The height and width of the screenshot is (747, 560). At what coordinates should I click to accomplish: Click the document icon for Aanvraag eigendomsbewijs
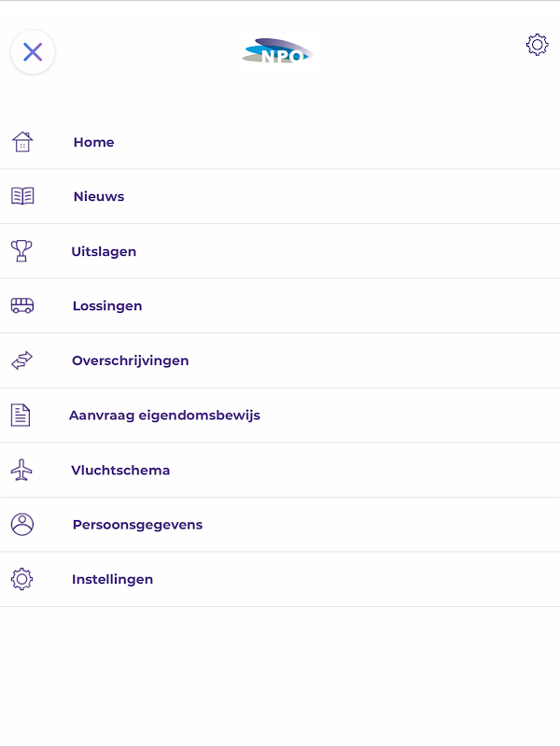pos(21,415)
